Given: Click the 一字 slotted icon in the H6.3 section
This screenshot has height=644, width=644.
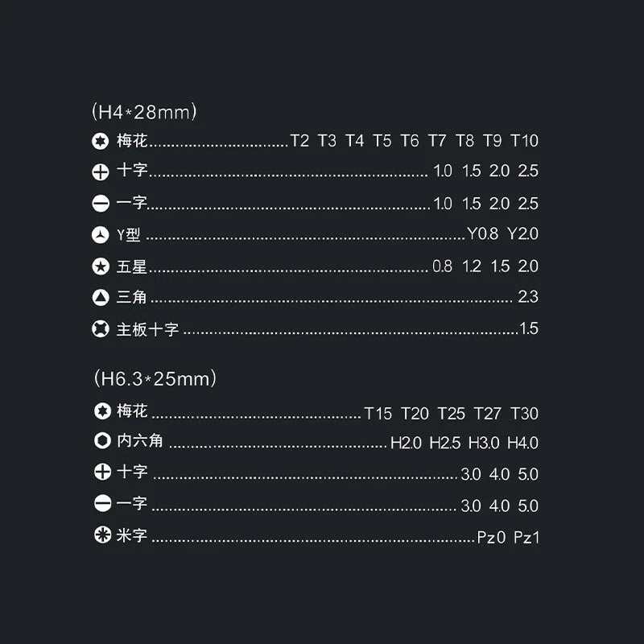Looking at the screenshot, I should (102, 505).
